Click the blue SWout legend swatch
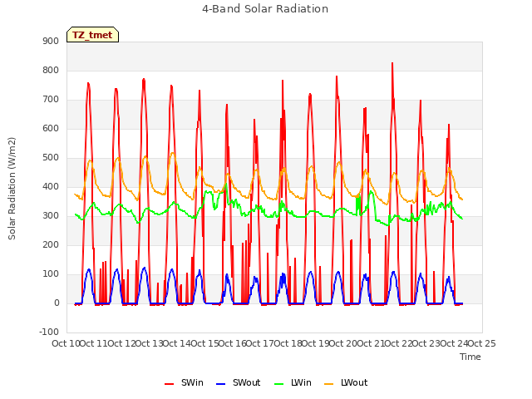This screenshot has width=532, height=399. (221, 384)
